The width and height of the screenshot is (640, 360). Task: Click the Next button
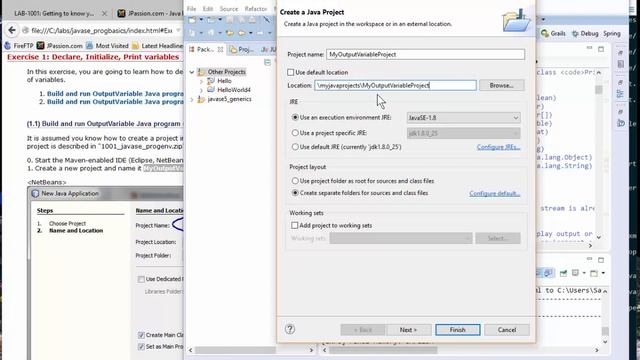point(408,330)
